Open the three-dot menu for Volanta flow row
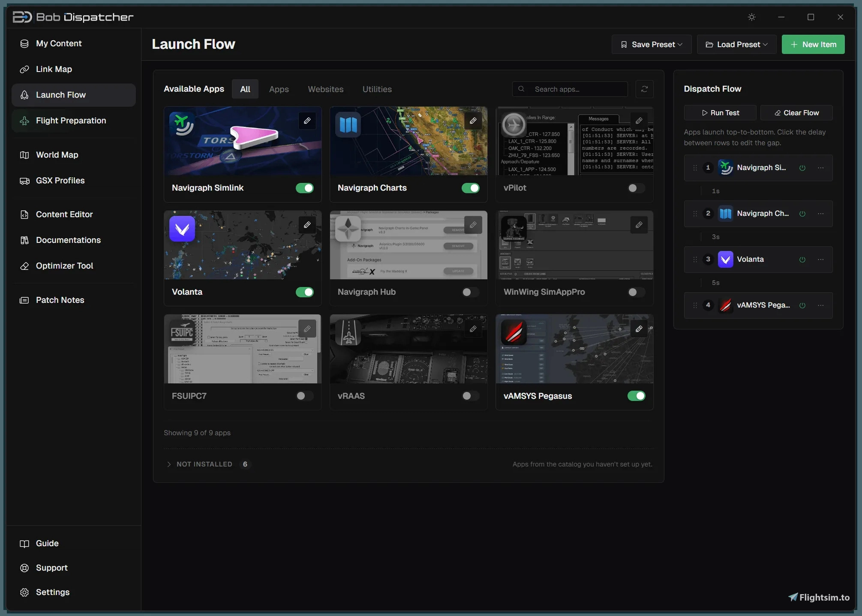862x616 pixels. point(821,260)
